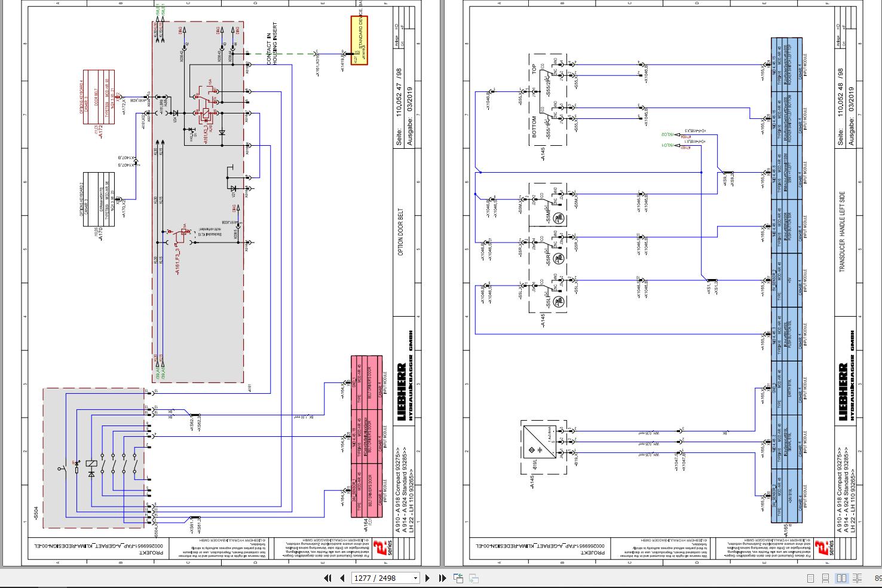This screenshot has height=588, width=882.
Task: Click the TRANSDUCER HANDLE LEFT SIDE title
Action: (x=843, y=232)
